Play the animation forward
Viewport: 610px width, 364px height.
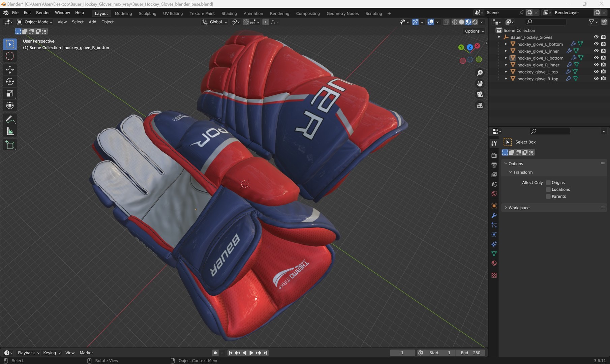coord(251,353)
